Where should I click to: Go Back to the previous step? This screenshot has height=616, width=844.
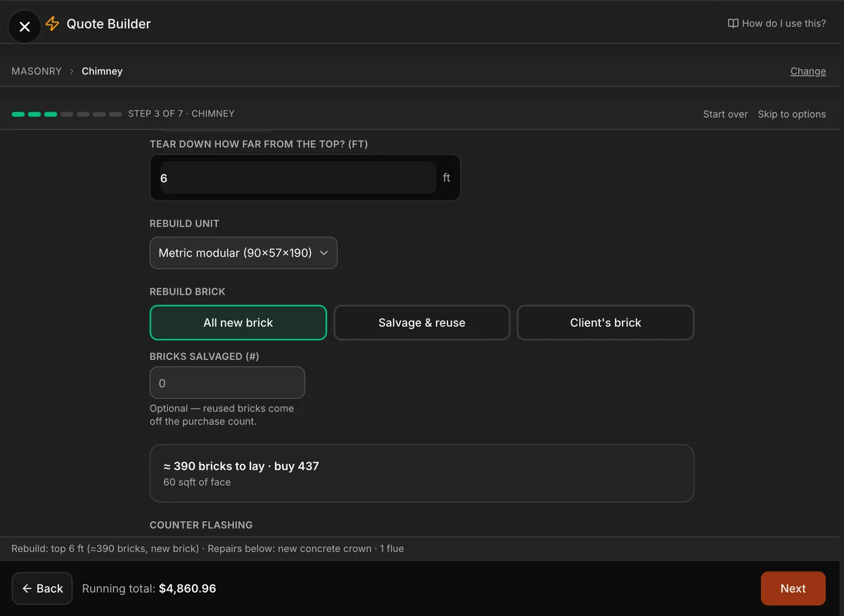[x=42, y=589]
